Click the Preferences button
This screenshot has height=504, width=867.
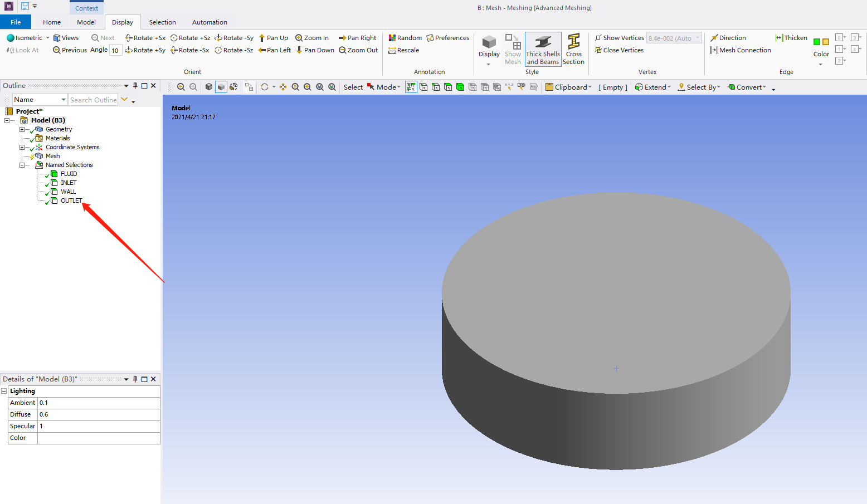click(448, 38)
